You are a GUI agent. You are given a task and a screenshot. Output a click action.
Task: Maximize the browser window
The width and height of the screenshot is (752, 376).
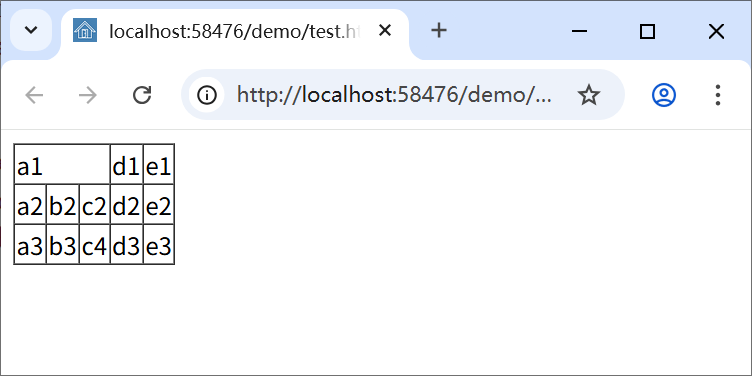point(647,32)
